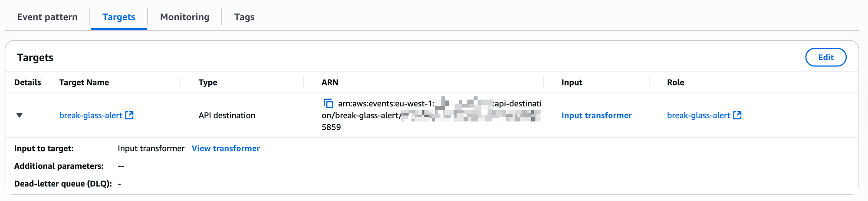The height and width of the screenshot is (201, 868).
Task: Go to the Tags tab
Action: (x=244, y=17)
